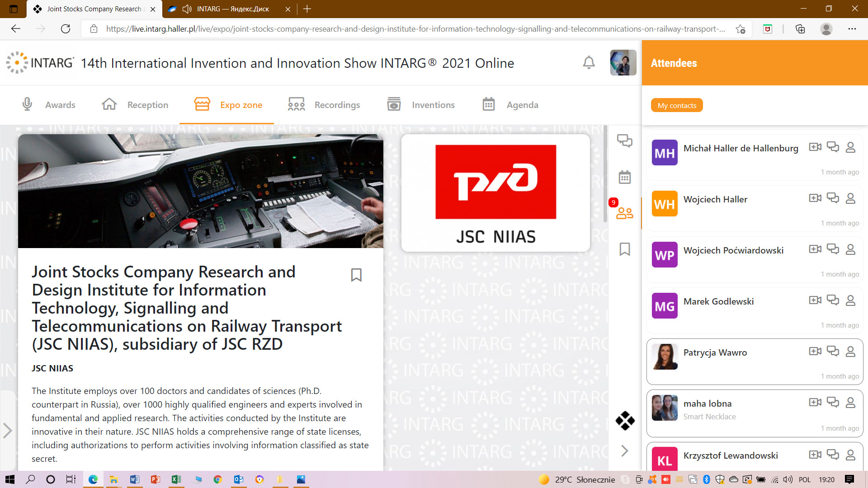Screen dimensions: 868x488
Task: Click the My contacts button
Action: pos(677,105)
